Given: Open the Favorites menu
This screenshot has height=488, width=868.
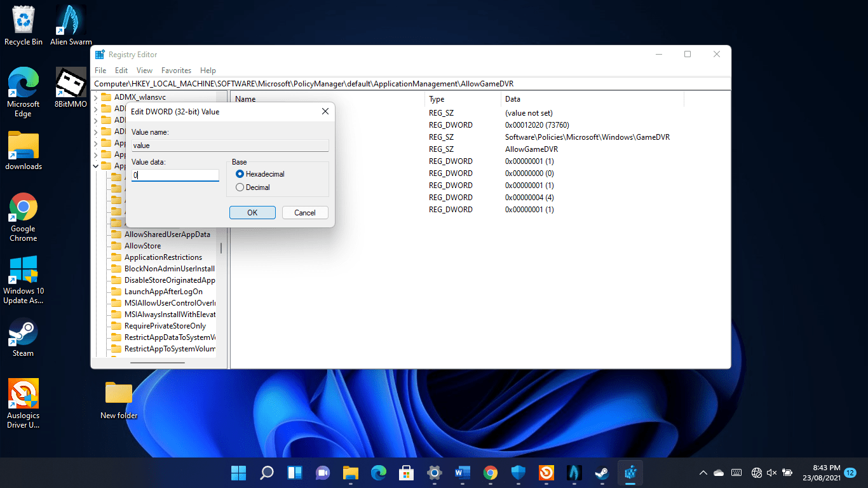Looking at the screenshot, I should 176,71.
